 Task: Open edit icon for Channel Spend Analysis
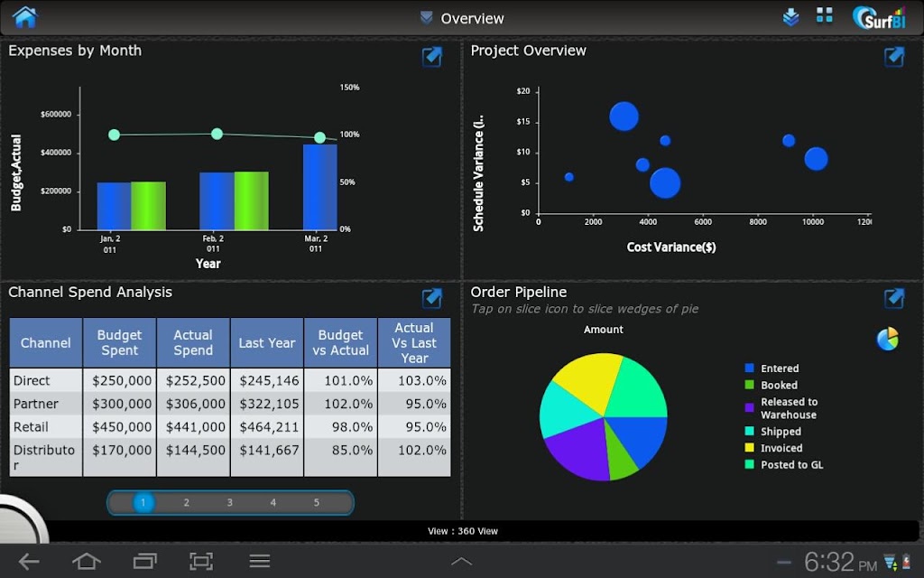tap(432, 298)
